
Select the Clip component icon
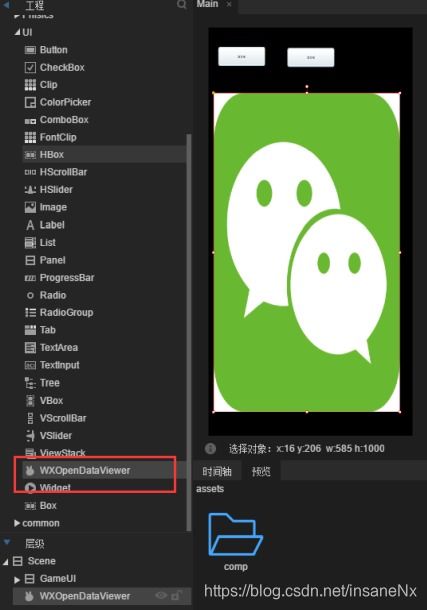pyautogui.click(x=30, y=85)
